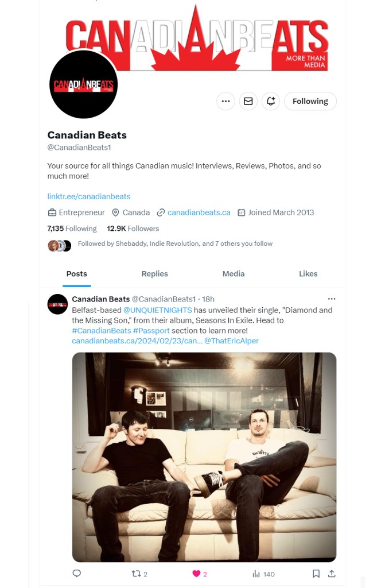The width and height of the screenshot is (385, 588).
Task: Visit the canadianbeats.ca website link
Action: pos(199,212)
